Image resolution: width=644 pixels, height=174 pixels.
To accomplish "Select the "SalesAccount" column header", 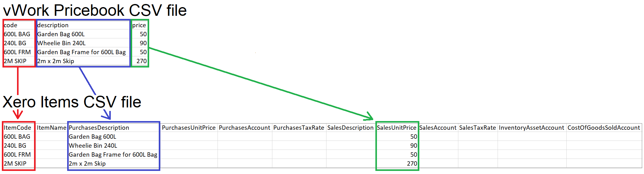I will [438, 128].
